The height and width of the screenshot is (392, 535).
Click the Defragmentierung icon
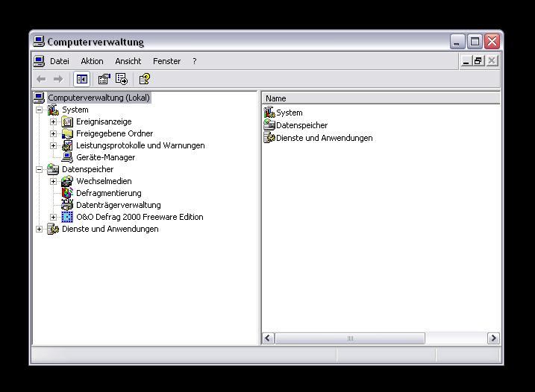point(67,193)
